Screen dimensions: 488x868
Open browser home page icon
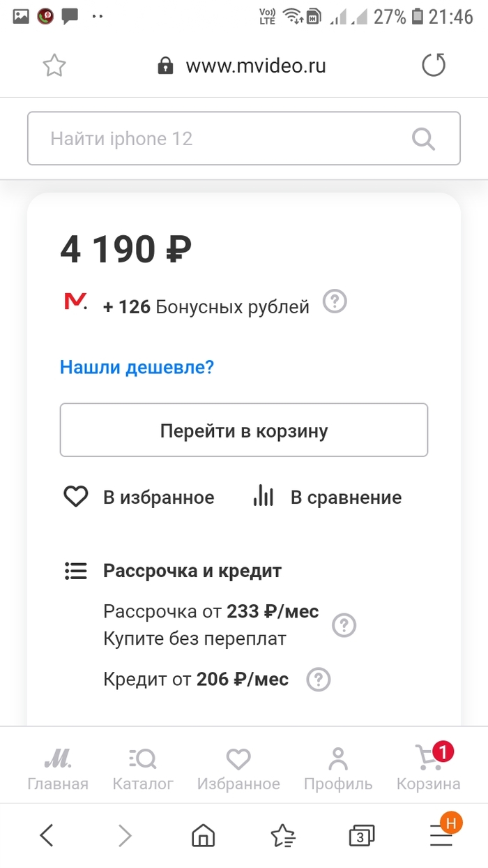[x=203, y=835]
